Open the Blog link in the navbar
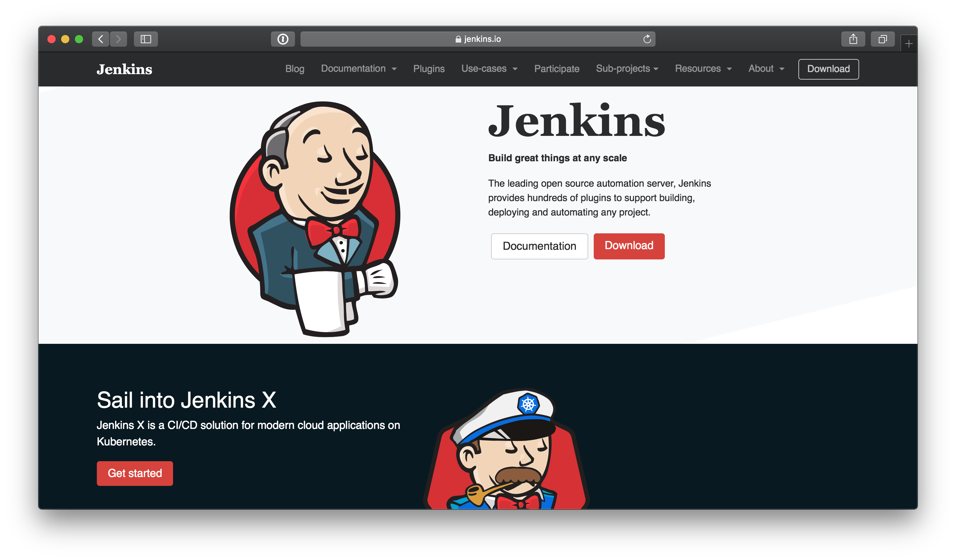Image resolution: width=956 pixels, height=560 pixels. [x=295, y=69]
